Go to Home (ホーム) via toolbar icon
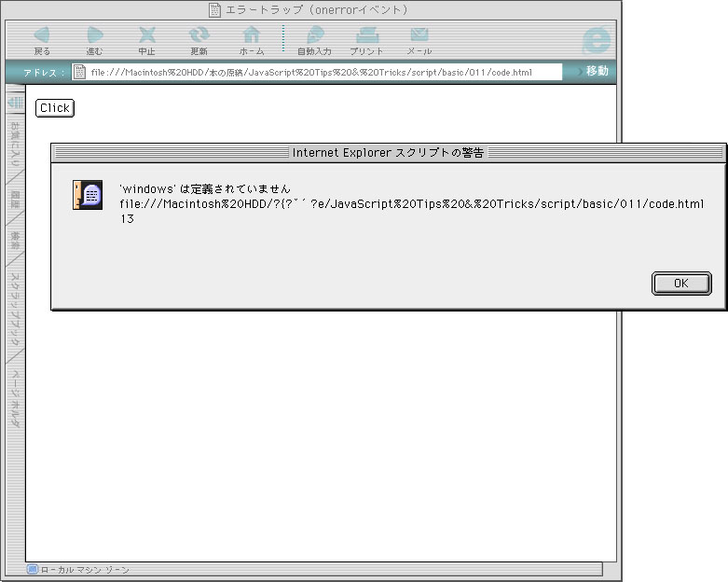The height and width of the screenshot is (582, 728). [252, 35]
